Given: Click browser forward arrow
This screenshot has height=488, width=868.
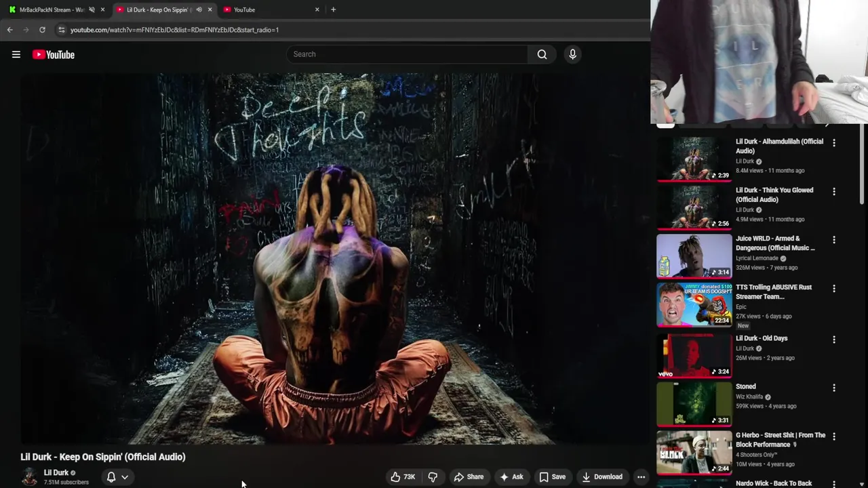Looking at the screenshot, I should point(26,30).
